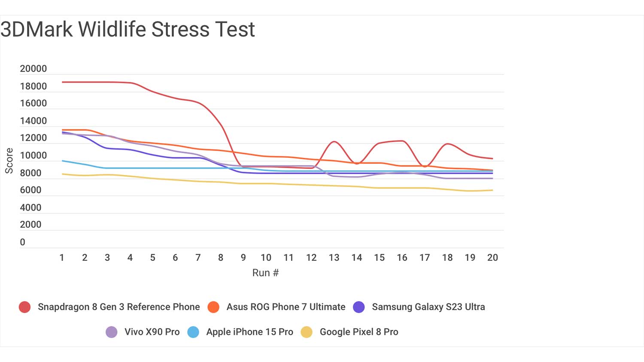The image size is (644, 362).
Task: Select the Samsung Galaxy S23 Ultra legend label
Action: point(428,307)
